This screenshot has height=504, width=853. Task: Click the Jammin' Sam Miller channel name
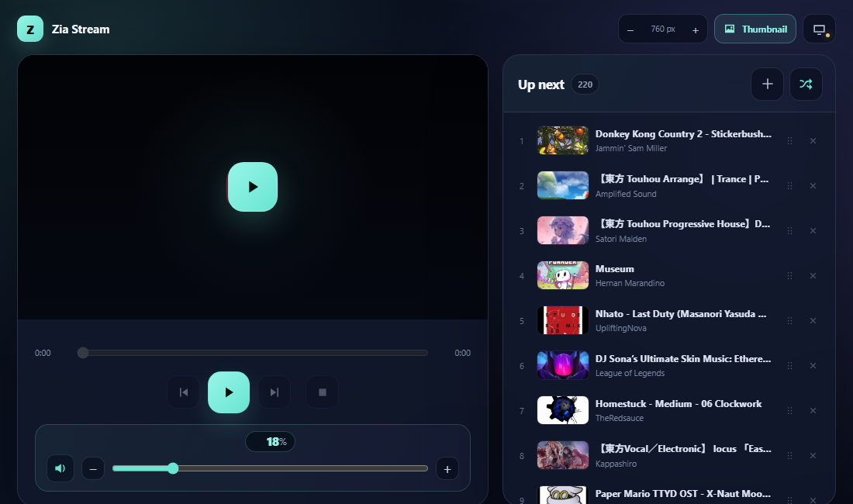coord(631,148)
